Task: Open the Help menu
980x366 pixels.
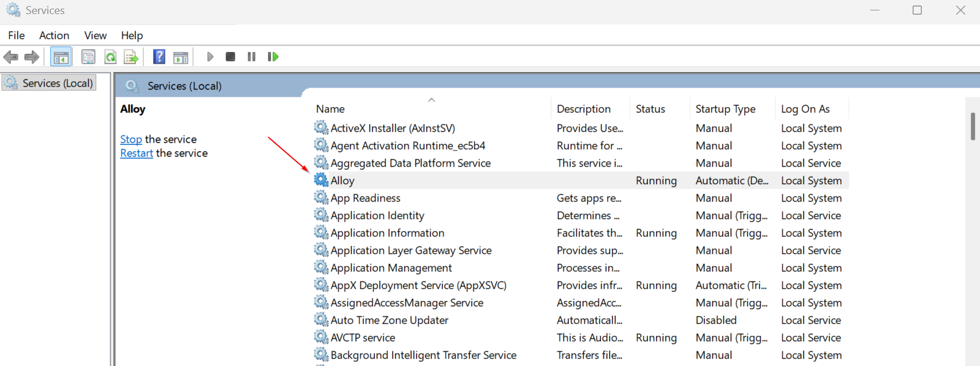Action: pyautogui.click(x=132, y=35)
